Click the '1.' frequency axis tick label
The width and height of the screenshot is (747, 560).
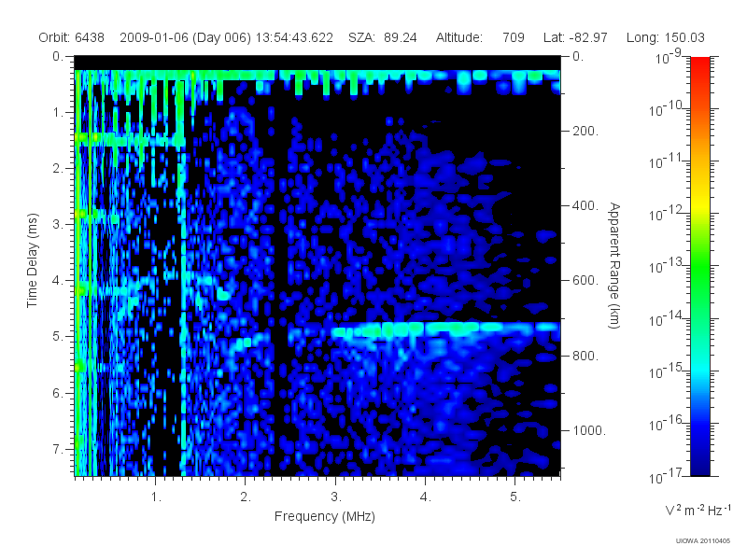(156, 497)
